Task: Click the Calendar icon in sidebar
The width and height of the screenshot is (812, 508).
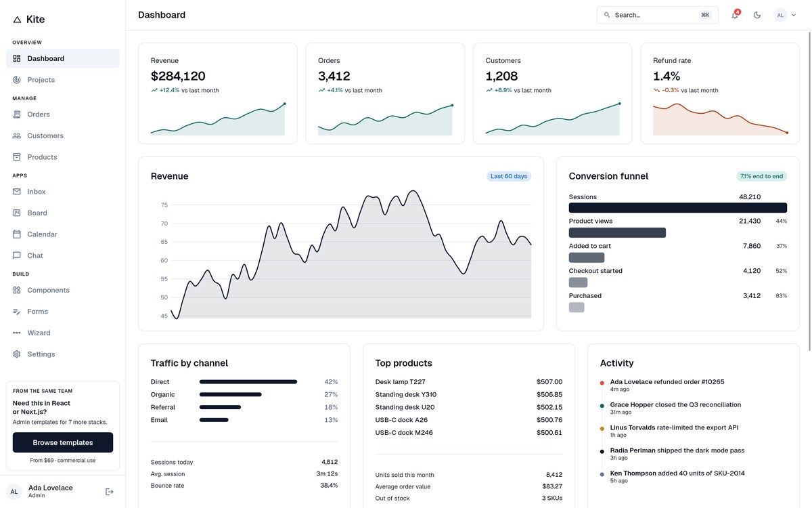Action: click(x=17, y=234)
